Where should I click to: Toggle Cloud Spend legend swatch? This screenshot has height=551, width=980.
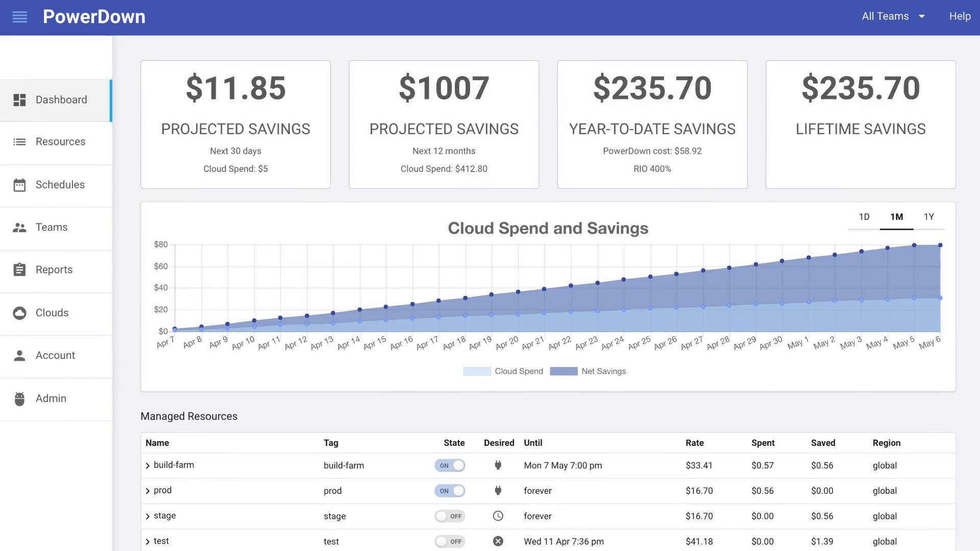point(477,371)
